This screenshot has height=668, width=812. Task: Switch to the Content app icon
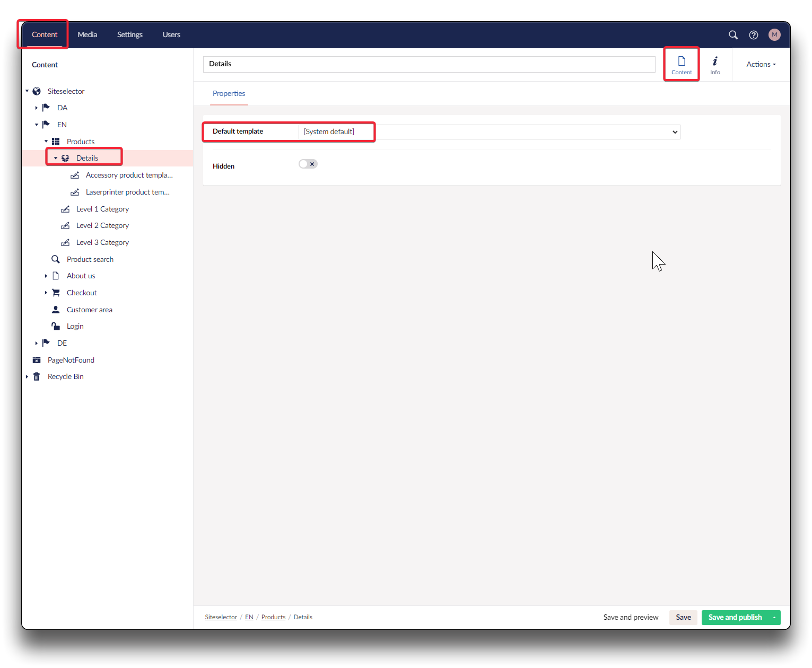(682, 65)
